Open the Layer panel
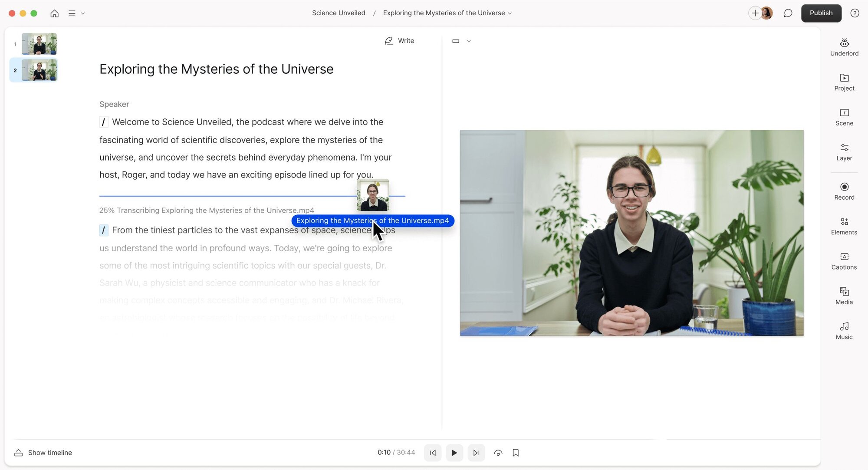 click(x=844, y=151)
